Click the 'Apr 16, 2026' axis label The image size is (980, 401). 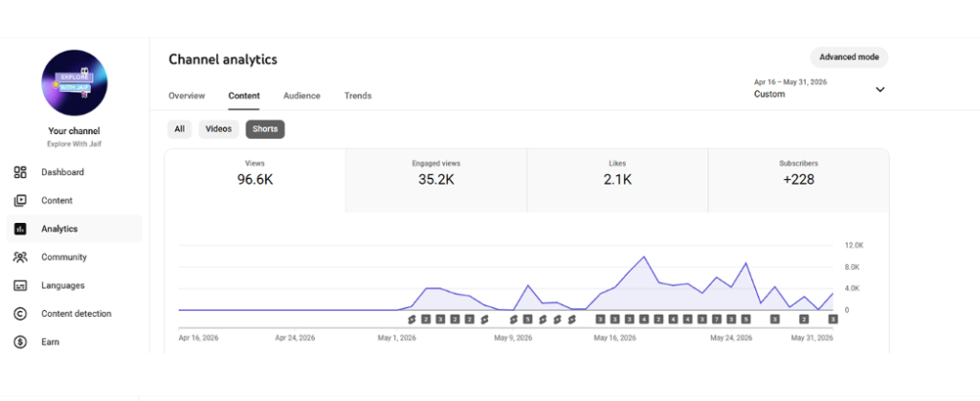198,338
